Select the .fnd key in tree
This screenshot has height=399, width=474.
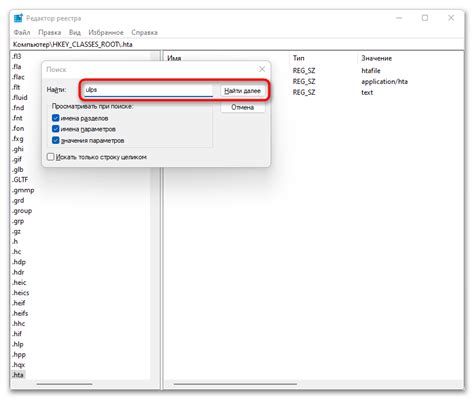[18, 108]
